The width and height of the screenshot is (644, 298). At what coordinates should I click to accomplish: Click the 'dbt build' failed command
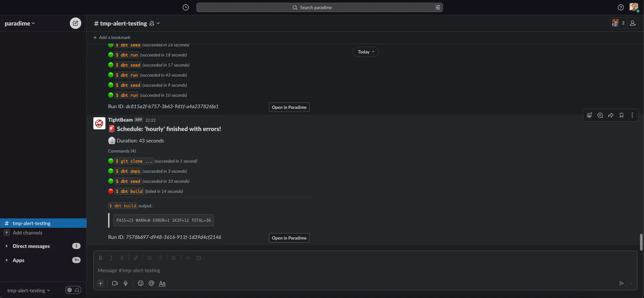(x=129, y=191)
